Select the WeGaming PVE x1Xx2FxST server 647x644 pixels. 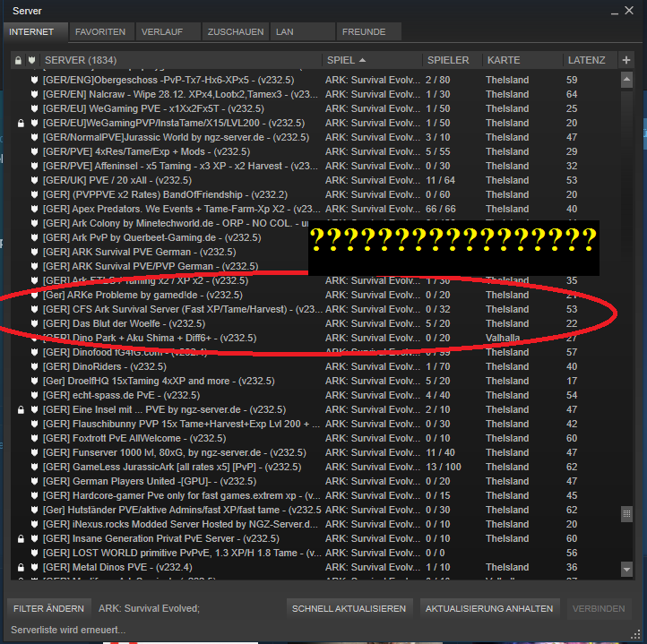pyautogui.click(x=315, y=109)
